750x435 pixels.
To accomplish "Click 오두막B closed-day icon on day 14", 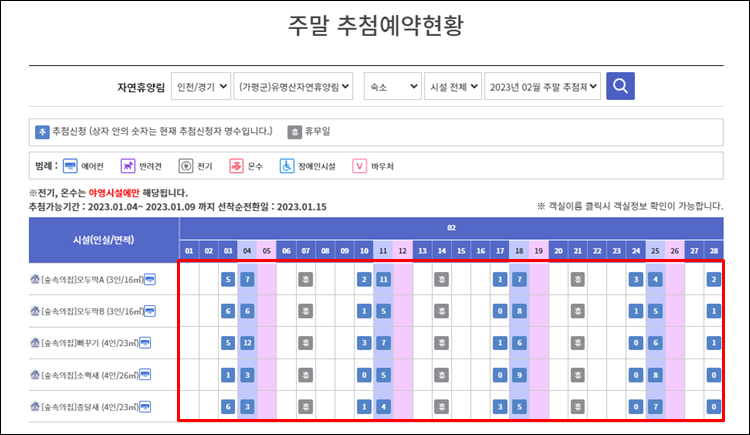I will pyautogui.click(x=441, y=311).
